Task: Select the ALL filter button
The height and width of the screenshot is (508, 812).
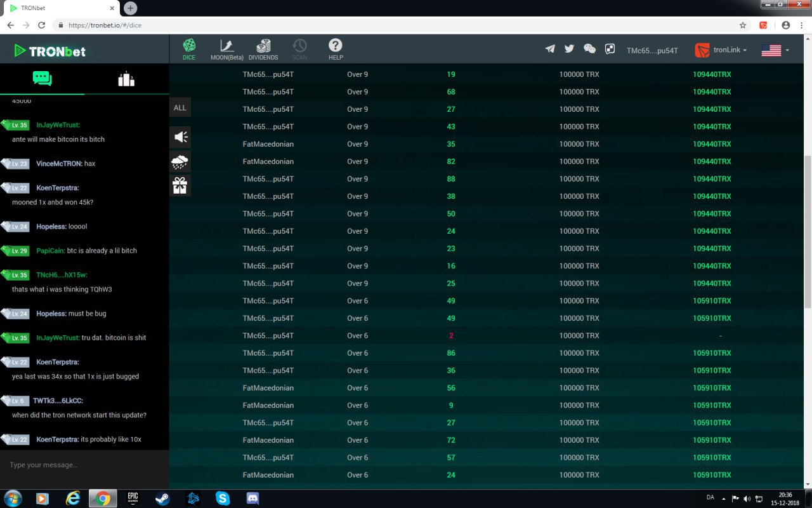Action: 180,107
